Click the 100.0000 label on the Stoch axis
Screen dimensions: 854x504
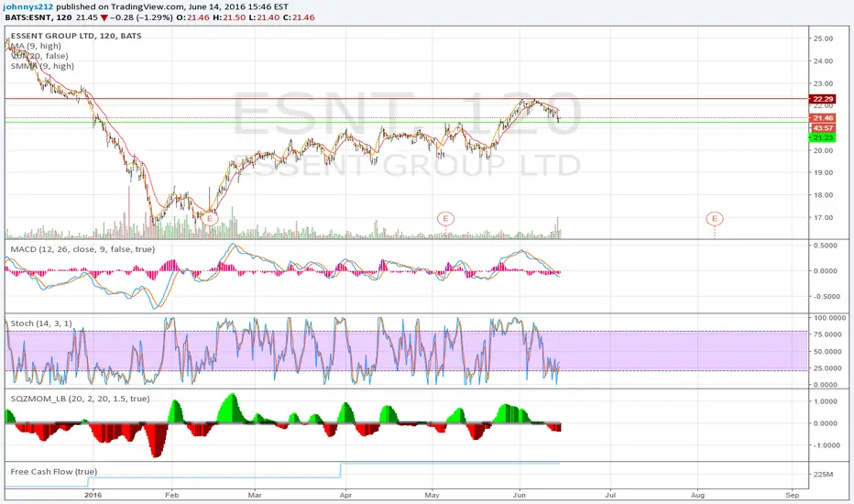click(830, 317)
